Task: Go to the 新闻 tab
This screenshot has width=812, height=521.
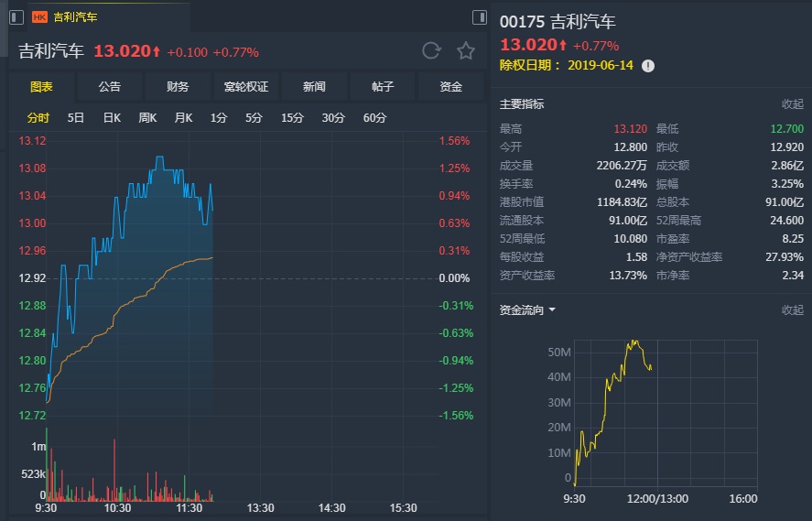Action: (314, 87)
